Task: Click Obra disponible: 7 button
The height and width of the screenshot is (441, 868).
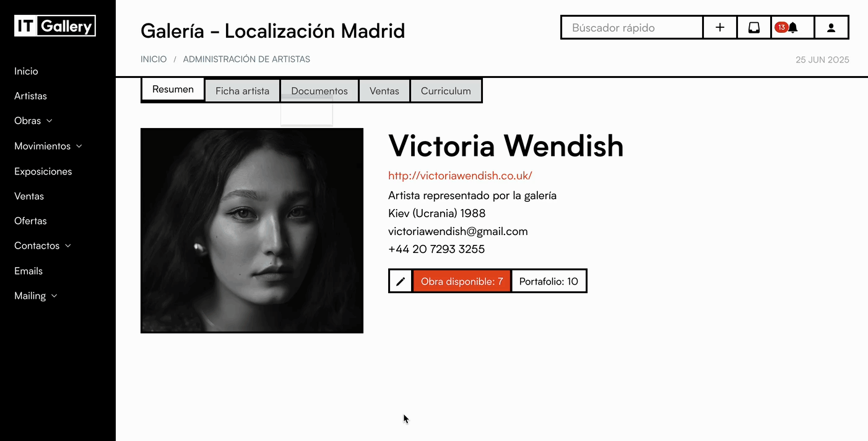Action: [462, 281]
